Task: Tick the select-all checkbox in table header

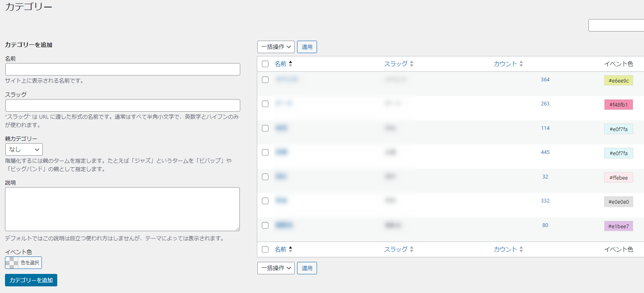Action: coord(265,64)
